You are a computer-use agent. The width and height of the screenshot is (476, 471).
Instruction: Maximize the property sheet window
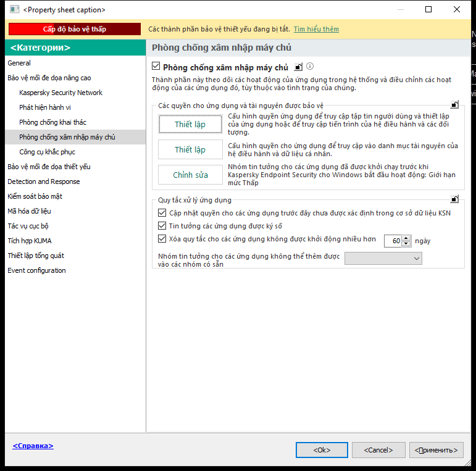(x=428, y=9)
